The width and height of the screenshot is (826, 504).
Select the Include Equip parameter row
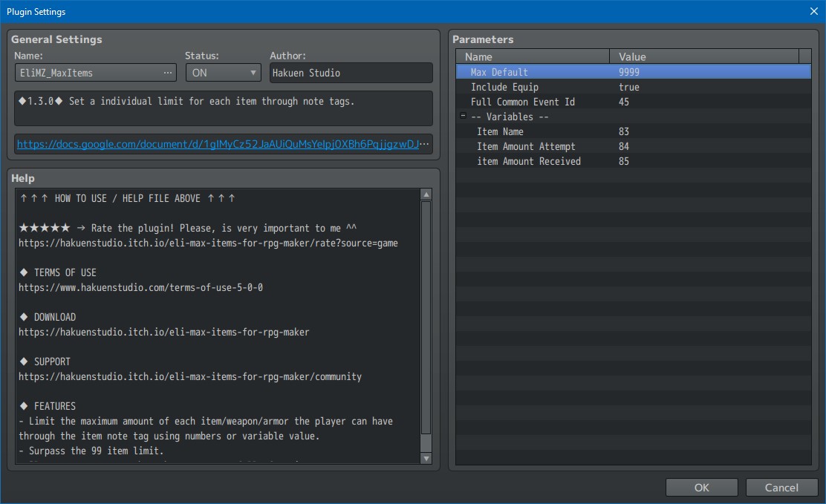(504, 87)
